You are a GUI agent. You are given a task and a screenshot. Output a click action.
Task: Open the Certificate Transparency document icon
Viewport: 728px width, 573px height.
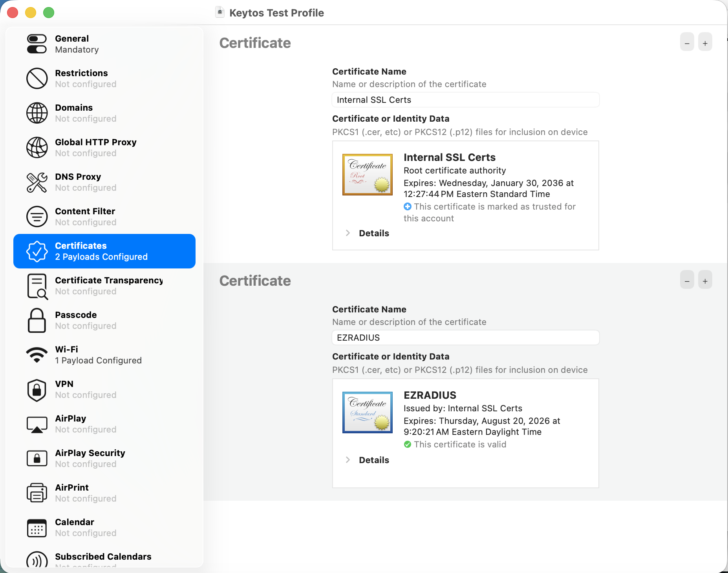pos(37,286)
